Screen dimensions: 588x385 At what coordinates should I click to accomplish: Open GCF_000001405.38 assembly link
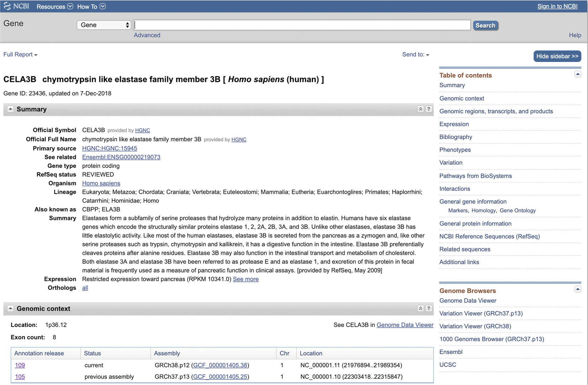(x=220, y=365)
